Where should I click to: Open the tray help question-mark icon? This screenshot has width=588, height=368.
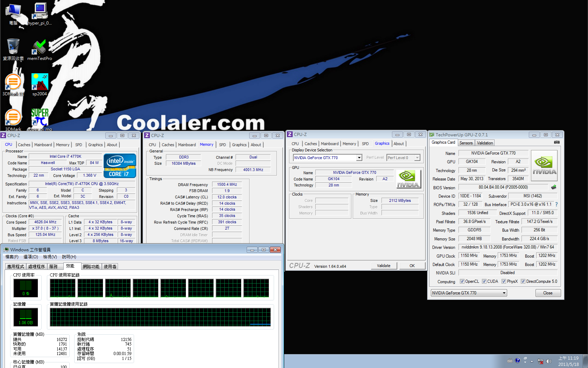coord(517,361)
